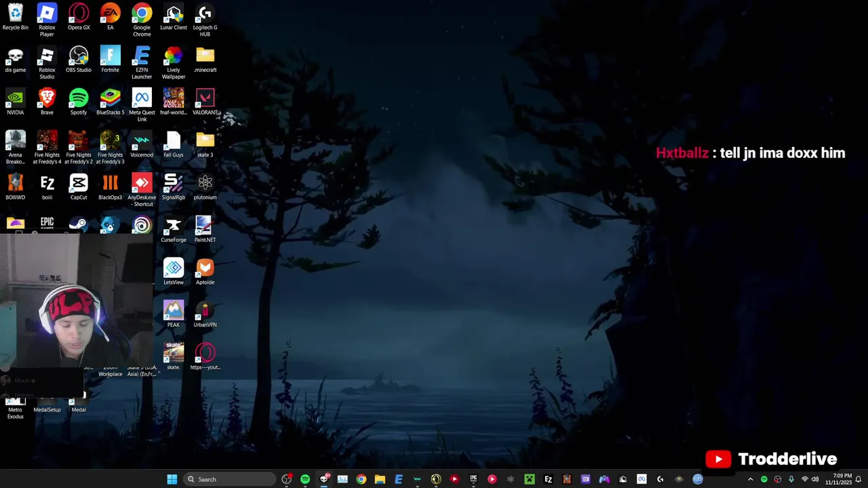Open the Google Chrome desktop shortcut

coord(142,20)
